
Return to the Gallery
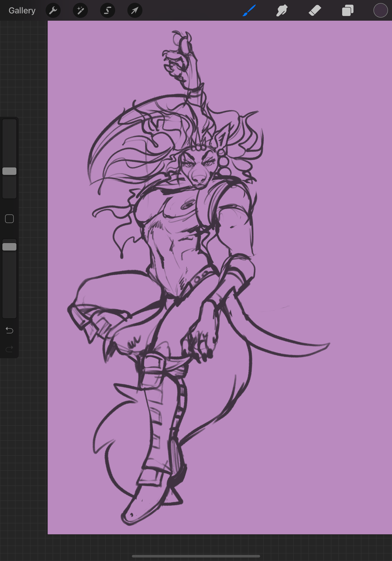[x=22, y=11]
